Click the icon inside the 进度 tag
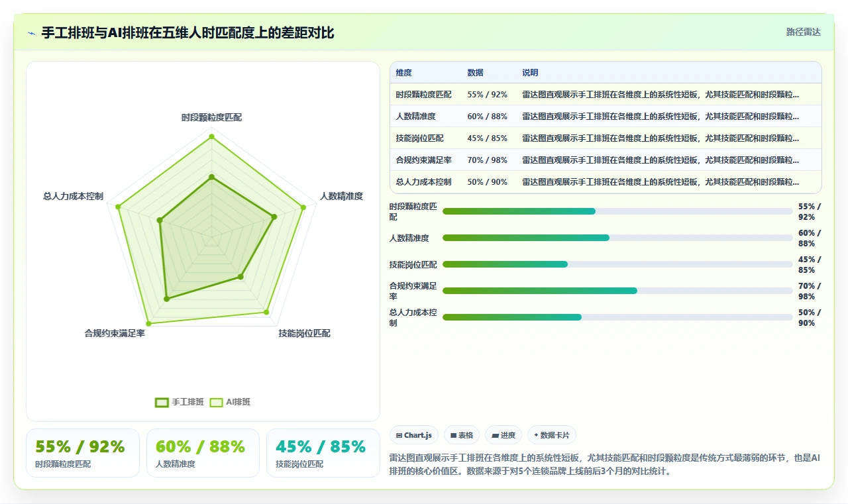Image resolution: width=848 pixels, height=504 pixels. click(495, 435)
